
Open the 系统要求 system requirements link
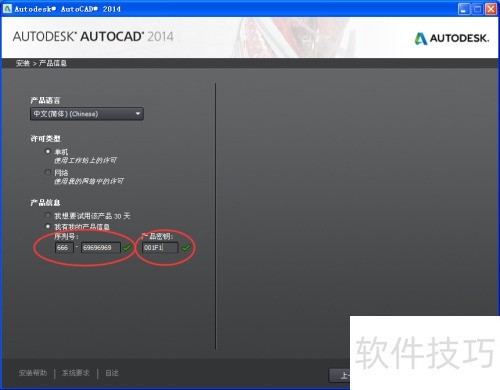(x=76, y=373)
